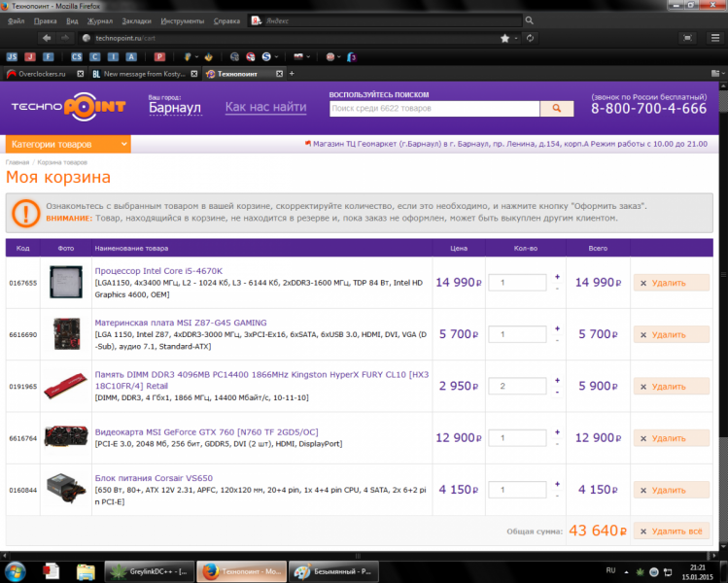Increase quantity of Intel Core i5-4670K
Image resolution: width=728 pixels, height=583 pixels.
(557, 277)
